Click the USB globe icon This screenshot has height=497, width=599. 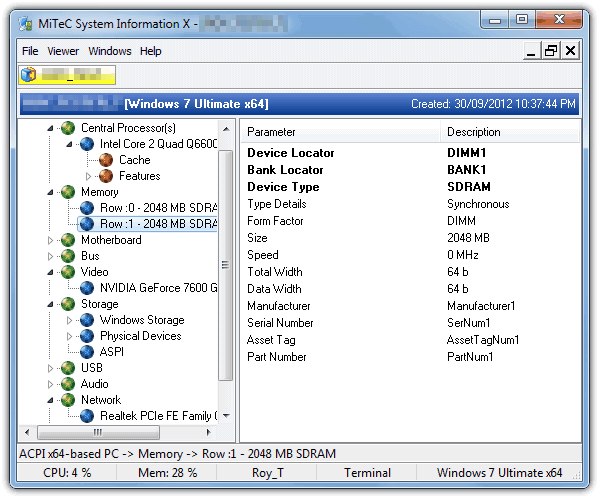click(68, 368)
